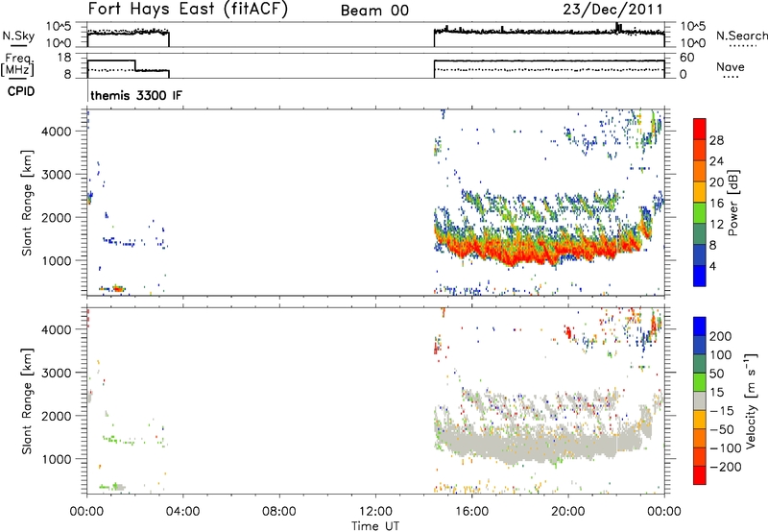Image resolution: width=768 pixels, height=532 pixels.
Task: Select the 'CPID' label
Action: (x=21, y=91)
